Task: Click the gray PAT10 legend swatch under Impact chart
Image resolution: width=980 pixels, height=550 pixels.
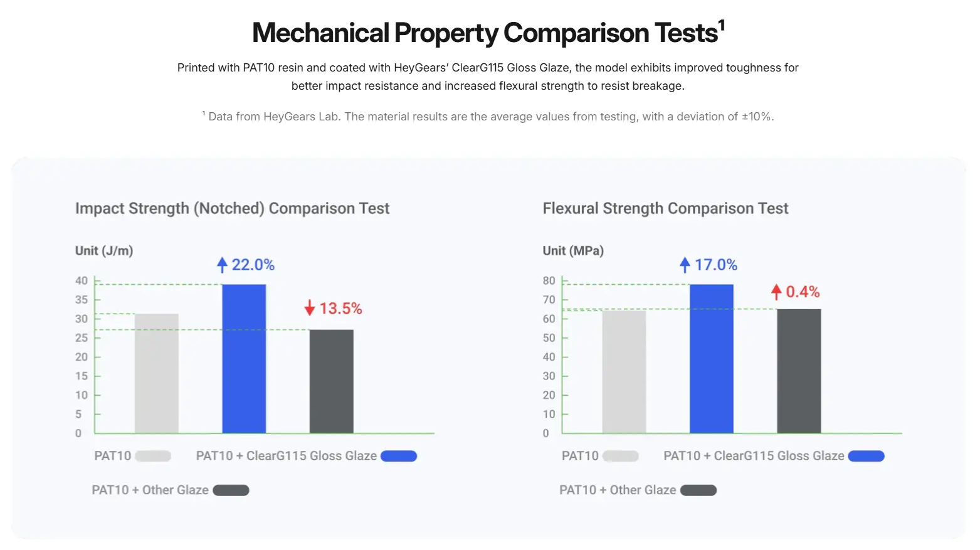Action: 153,456
